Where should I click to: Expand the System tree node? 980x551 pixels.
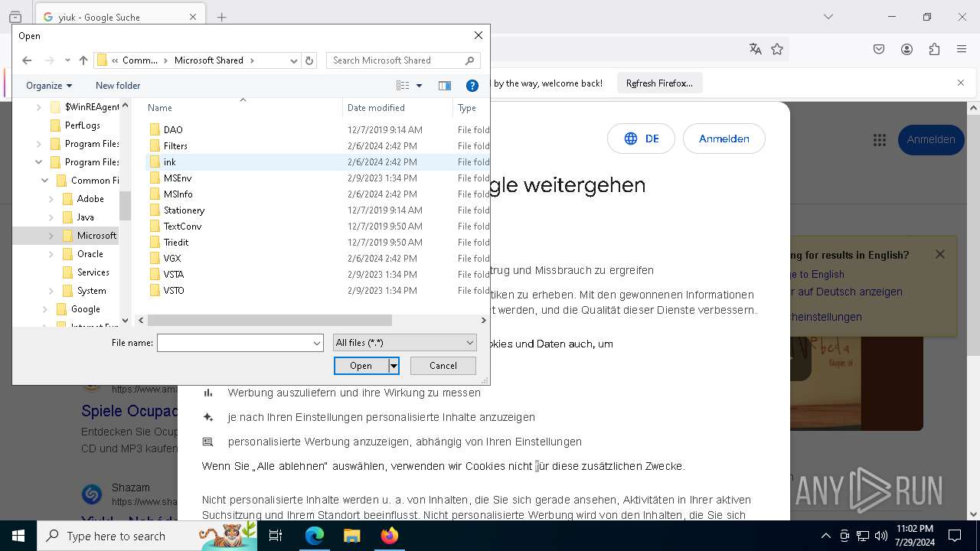pos(51,291)
